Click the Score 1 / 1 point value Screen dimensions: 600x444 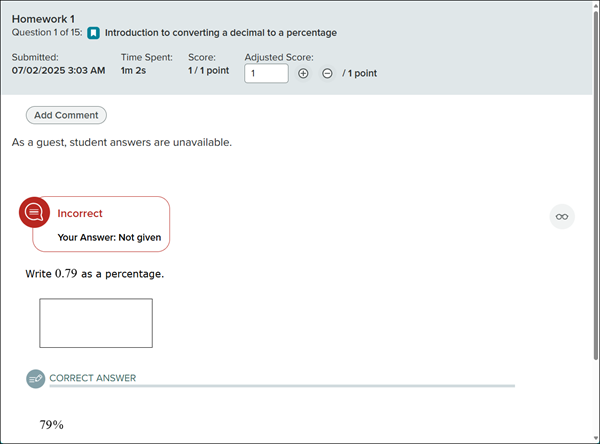(x=209, y=72)
